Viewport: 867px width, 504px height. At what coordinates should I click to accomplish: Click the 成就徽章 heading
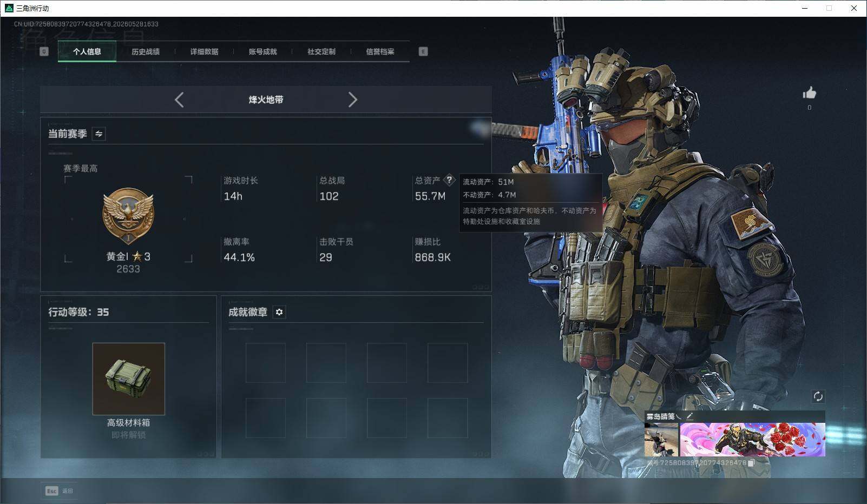pyautogui.click(x=248, y=312)
